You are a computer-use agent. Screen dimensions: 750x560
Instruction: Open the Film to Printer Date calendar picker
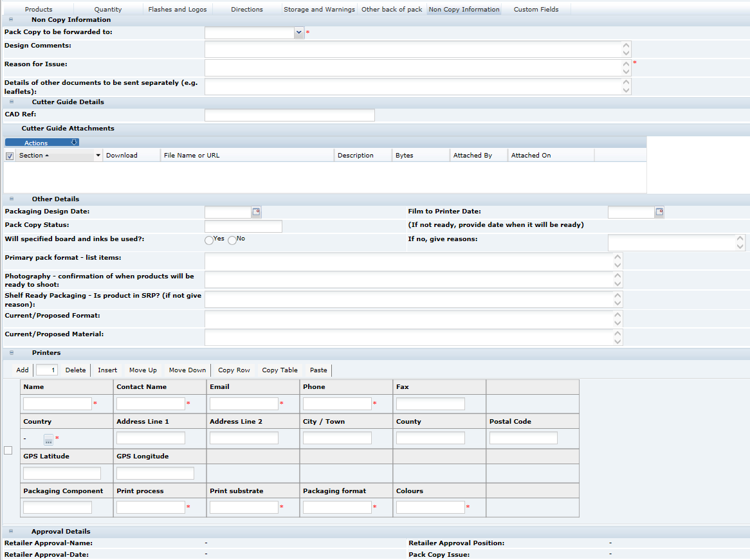coord(659,212)
